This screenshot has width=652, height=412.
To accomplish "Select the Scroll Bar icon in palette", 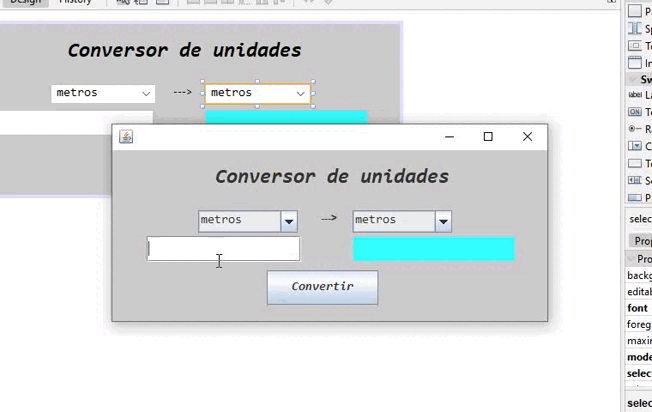I will point(635,180).
